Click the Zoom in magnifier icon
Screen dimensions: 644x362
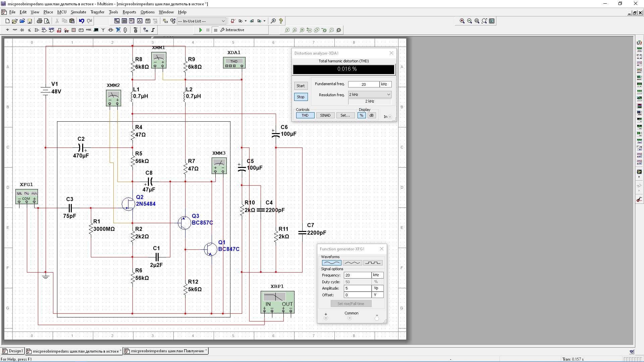[462, 21]
